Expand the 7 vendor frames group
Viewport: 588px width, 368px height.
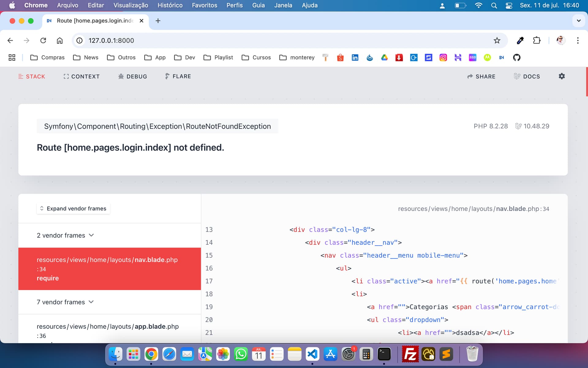pos(65,302)
